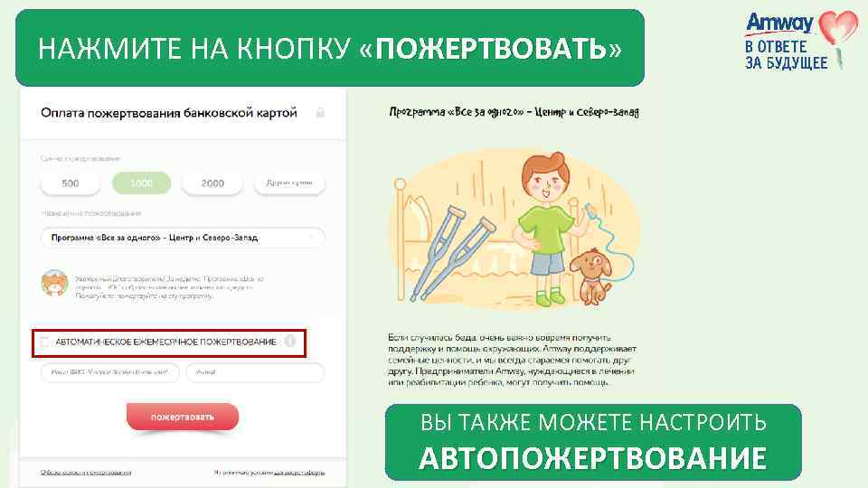
Task: Click the E-mail input field
Action: 255,372
